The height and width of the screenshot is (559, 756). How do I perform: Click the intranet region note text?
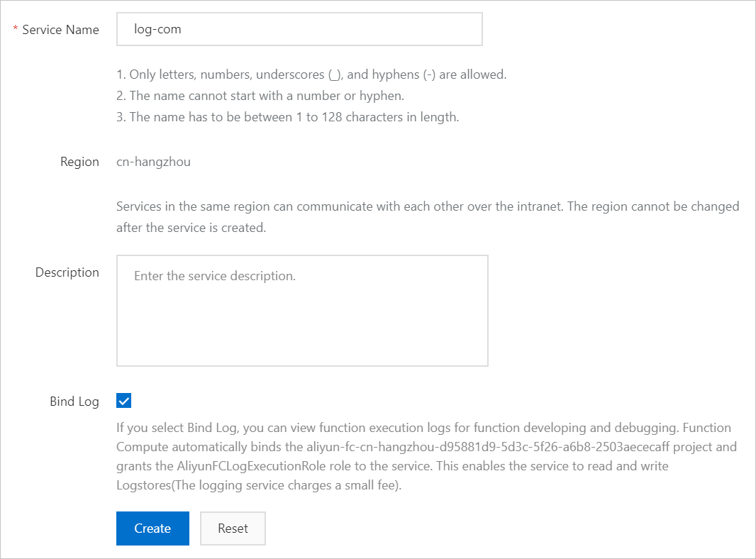click(x=428, y=217)
